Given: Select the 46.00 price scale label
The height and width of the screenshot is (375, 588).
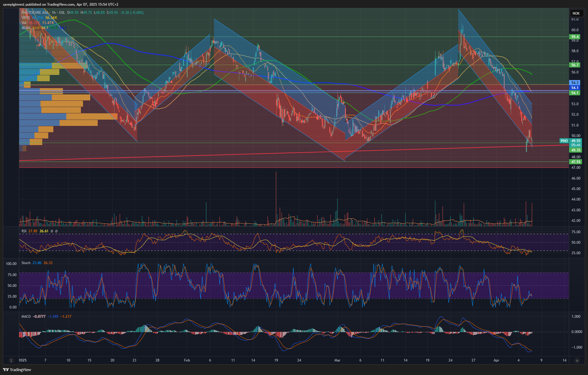Looking at the screenshot, I should 576,178.
